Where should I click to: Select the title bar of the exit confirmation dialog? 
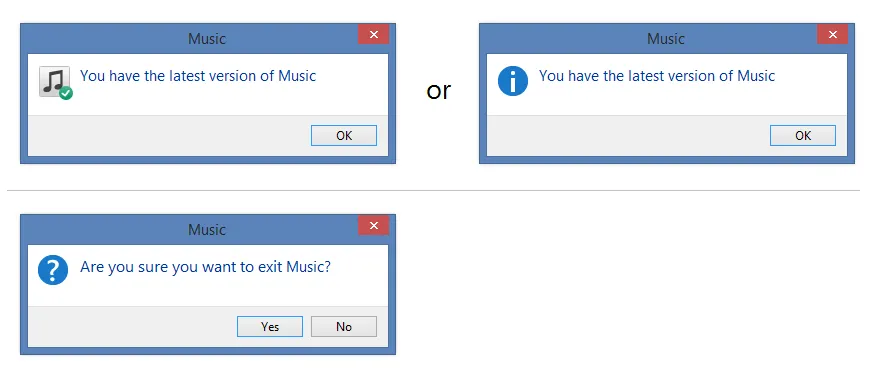click(x=193, y=230)
